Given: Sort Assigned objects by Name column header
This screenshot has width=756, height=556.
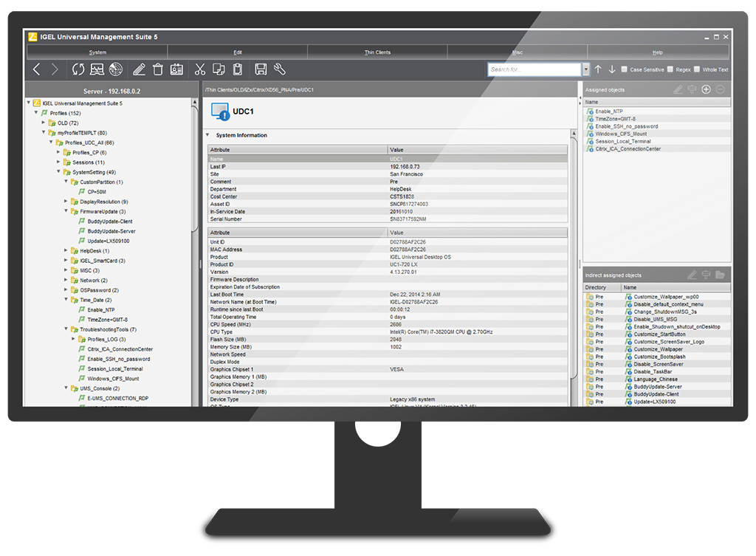Looking at the screenshot, I should (x=656, y=102).
